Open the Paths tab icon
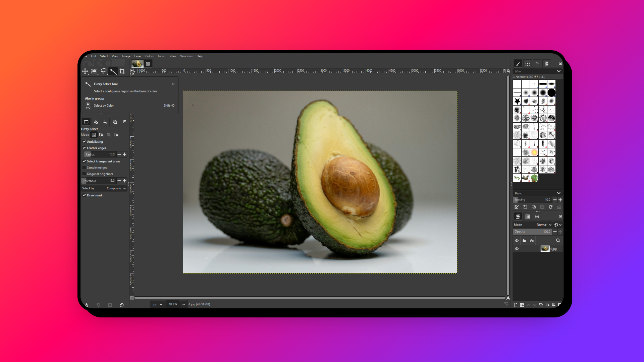 tap(537, 217)
